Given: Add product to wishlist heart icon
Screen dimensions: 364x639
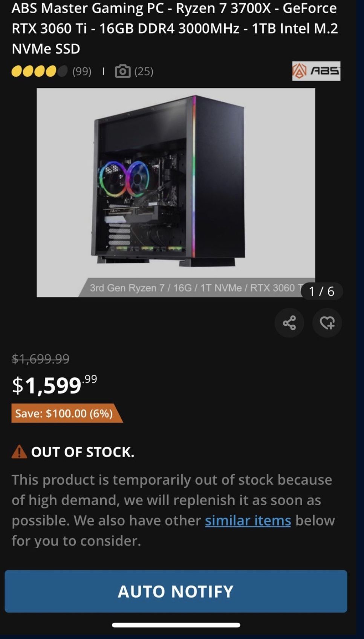Looking at the screenshot, I should point(327,323).
